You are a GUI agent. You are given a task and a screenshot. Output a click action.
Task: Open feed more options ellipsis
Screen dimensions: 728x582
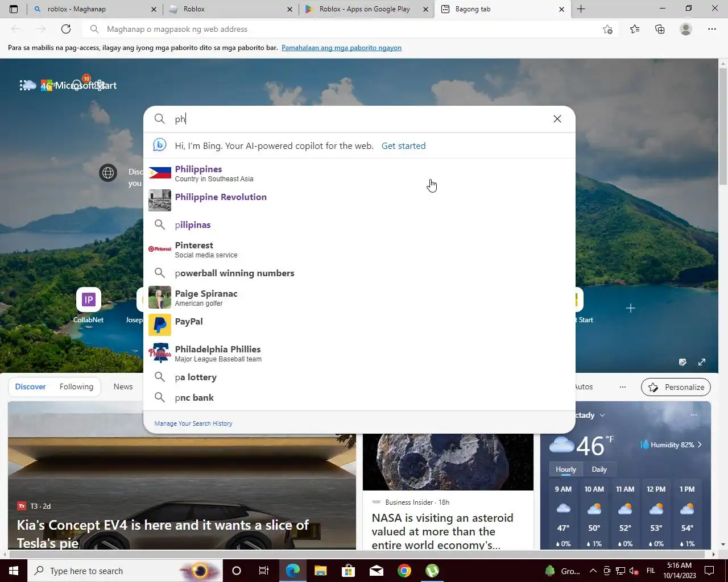tap(623, 387)
